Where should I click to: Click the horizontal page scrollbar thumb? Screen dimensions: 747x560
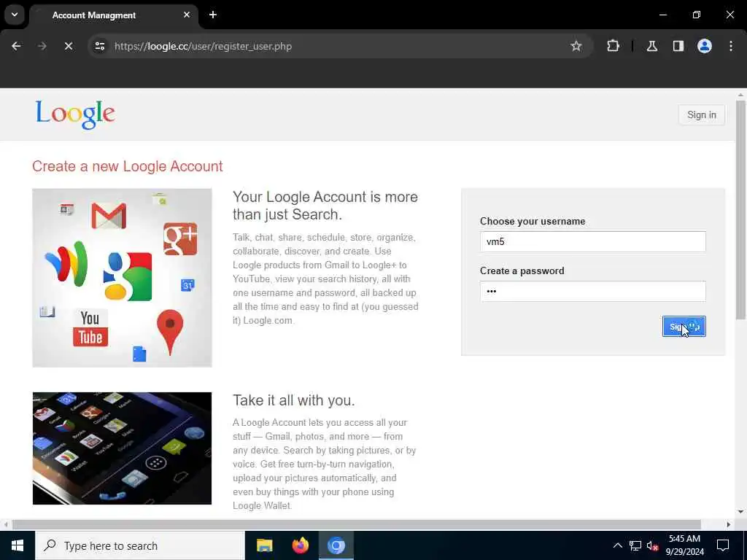tap(356, 524)
